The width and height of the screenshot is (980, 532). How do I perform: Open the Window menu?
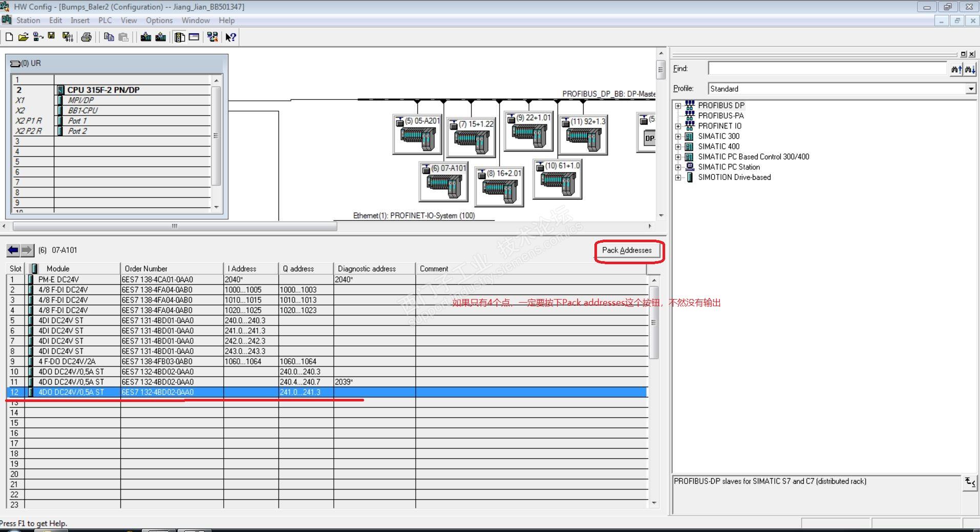(x=196, y=20)
